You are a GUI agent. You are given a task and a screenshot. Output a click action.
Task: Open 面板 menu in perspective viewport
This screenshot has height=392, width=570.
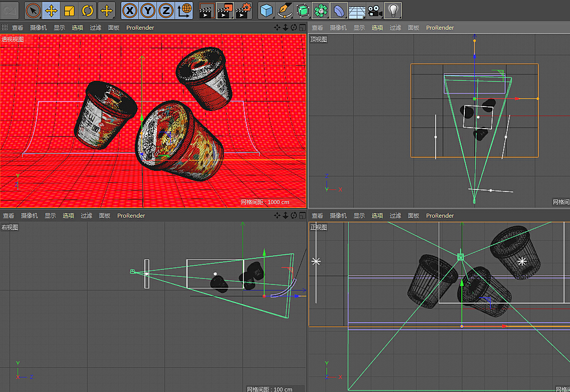(114, 28)
